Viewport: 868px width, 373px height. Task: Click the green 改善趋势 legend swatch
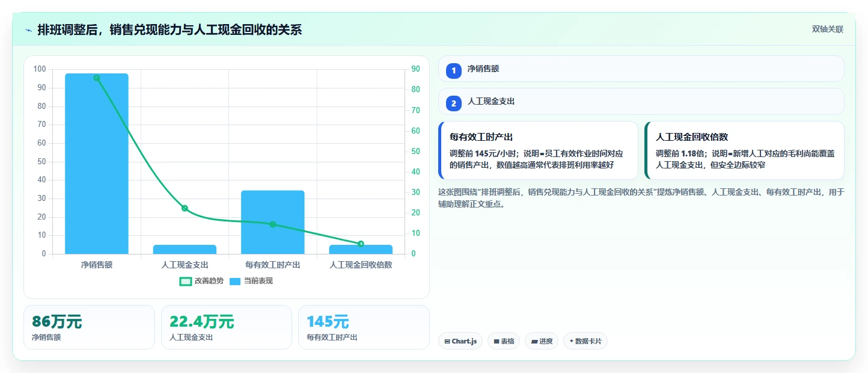(x=186, y=281)
